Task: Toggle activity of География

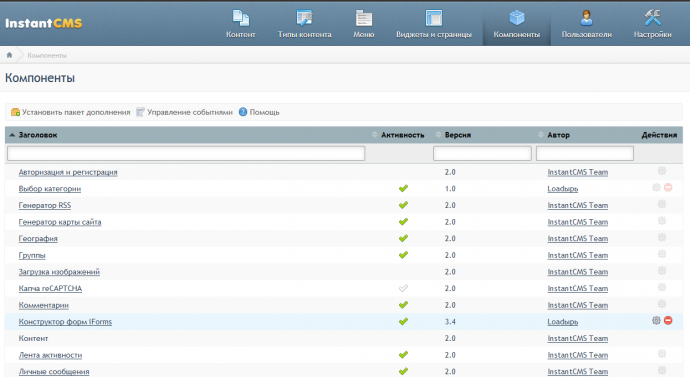Action: point(403,238)
